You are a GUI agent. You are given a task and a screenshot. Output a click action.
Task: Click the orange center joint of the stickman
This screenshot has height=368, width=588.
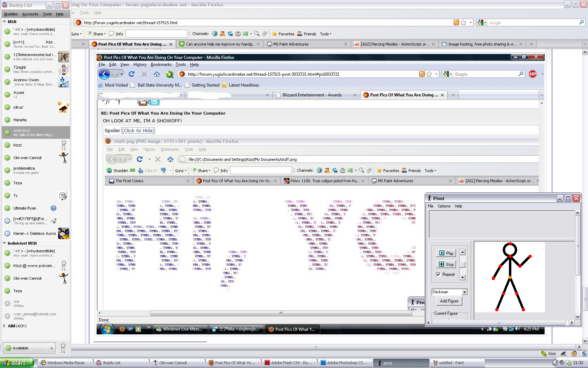(x=510, y=278)
